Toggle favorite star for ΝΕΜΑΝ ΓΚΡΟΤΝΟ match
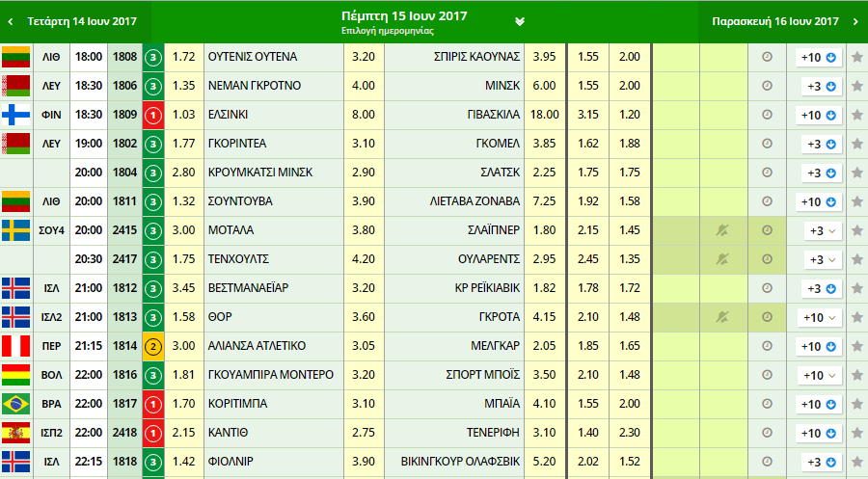This screenshot has width=868, height=479. point(856,86)
